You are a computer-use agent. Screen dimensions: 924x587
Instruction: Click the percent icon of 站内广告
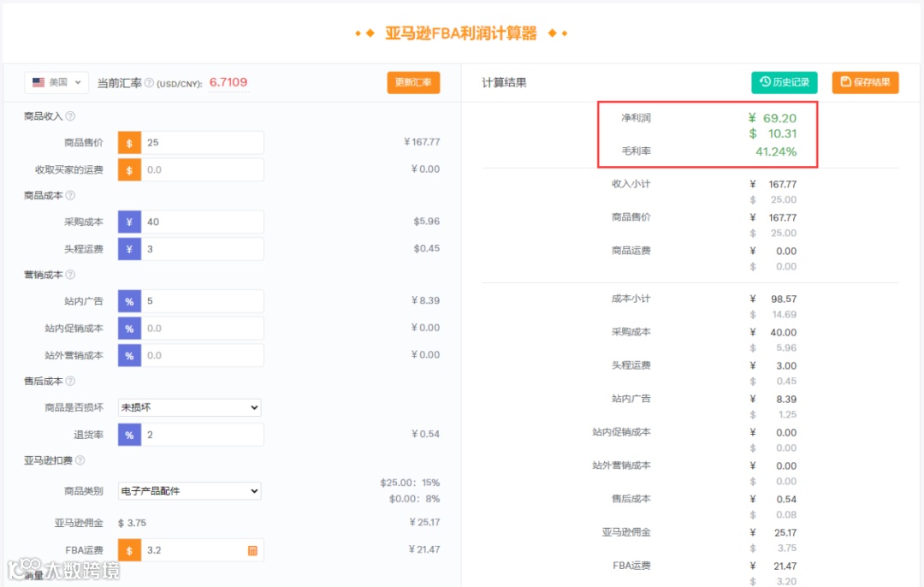point(130,301)
